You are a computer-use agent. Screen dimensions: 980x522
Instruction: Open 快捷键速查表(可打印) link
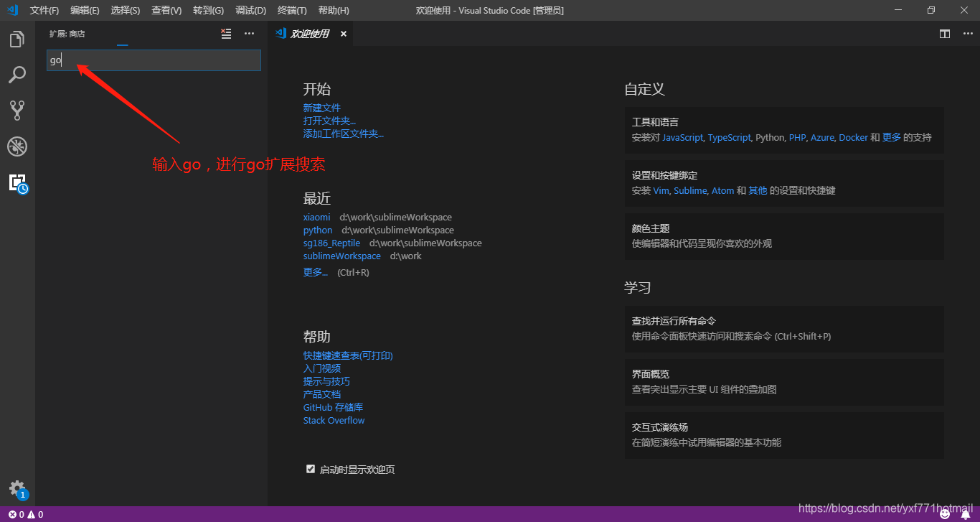pyautogui.click(x=348, y=355)
